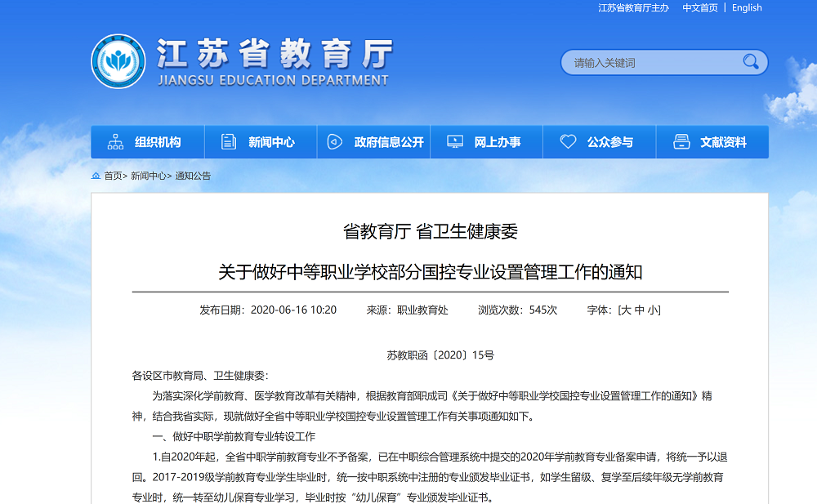Image resolution: width=817 pixels, height=504 pixels.
Task: Set font size to 小
Action: tap(652, 310)
